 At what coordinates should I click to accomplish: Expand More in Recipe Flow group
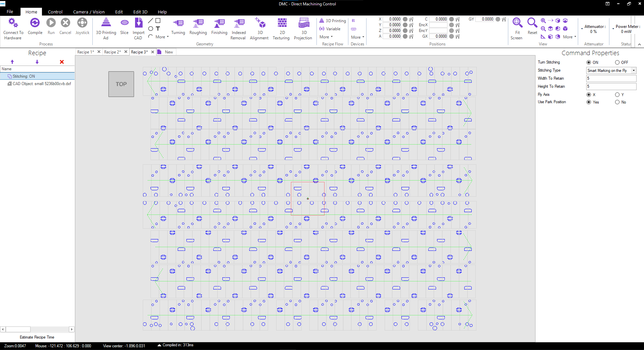(326, 37)
